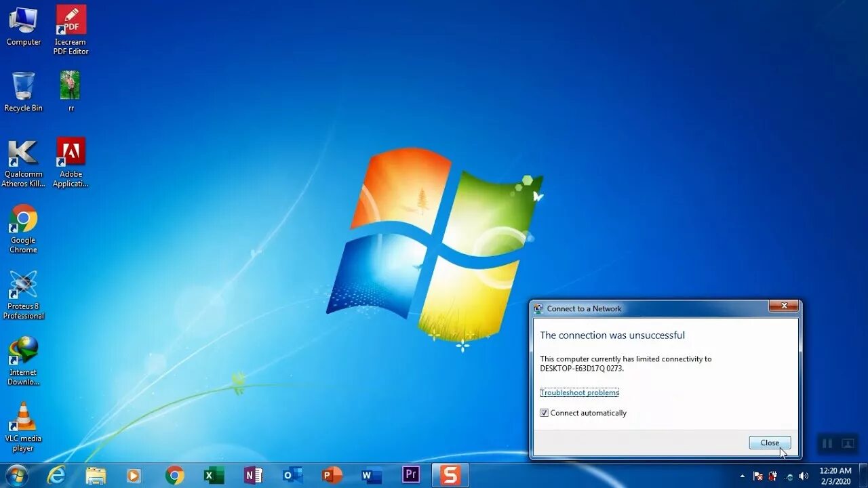868x488 pixels.
Task: Uncheck the Connect automatically checkbox
Action: (x=544, y=413)
